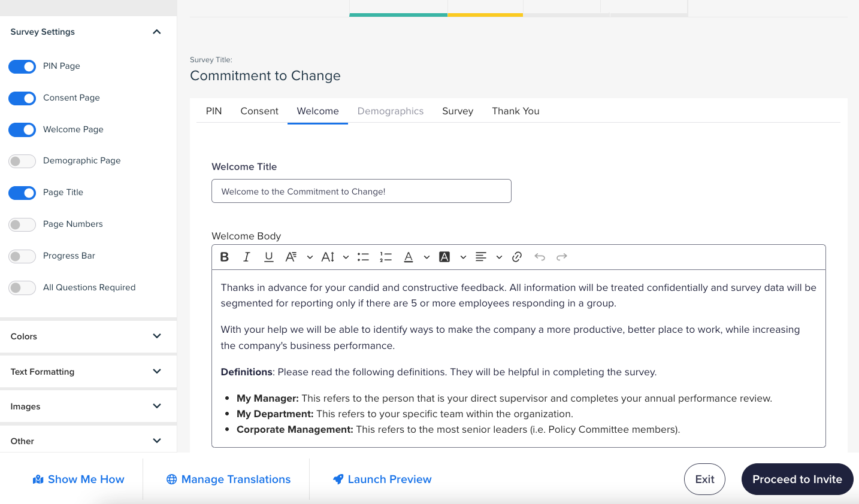The image size is (859, 504).
Task: Open highlight color dropdown arrow
Action: (463, 257)
